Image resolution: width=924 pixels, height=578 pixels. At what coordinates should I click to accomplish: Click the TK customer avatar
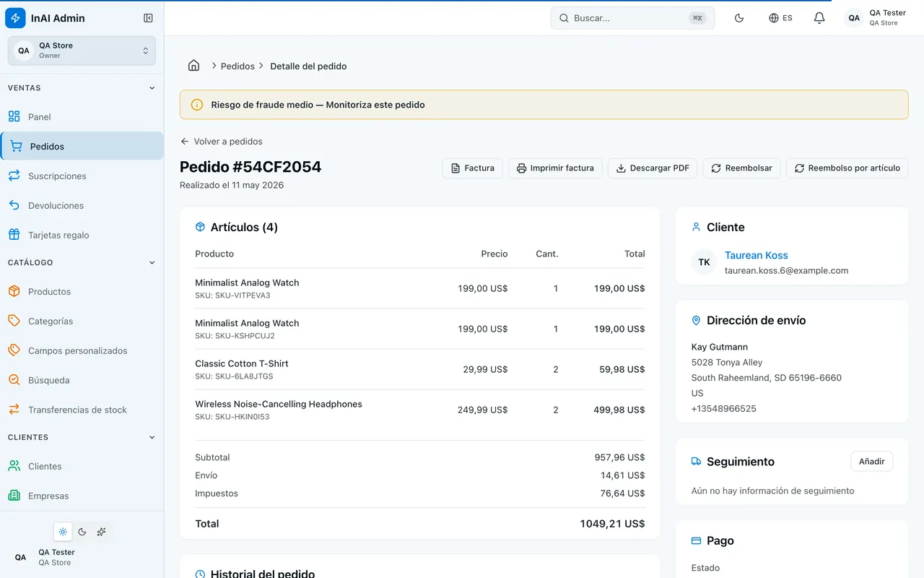705,262
